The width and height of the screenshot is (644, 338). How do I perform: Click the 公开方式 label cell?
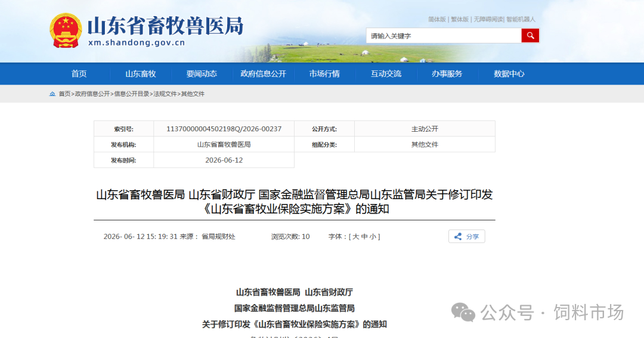click(x=324, y=129)
